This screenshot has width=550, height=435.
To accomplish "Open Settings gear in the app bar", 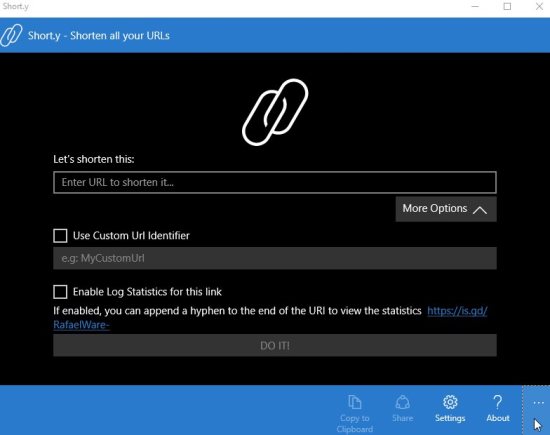I will [450, 402].
